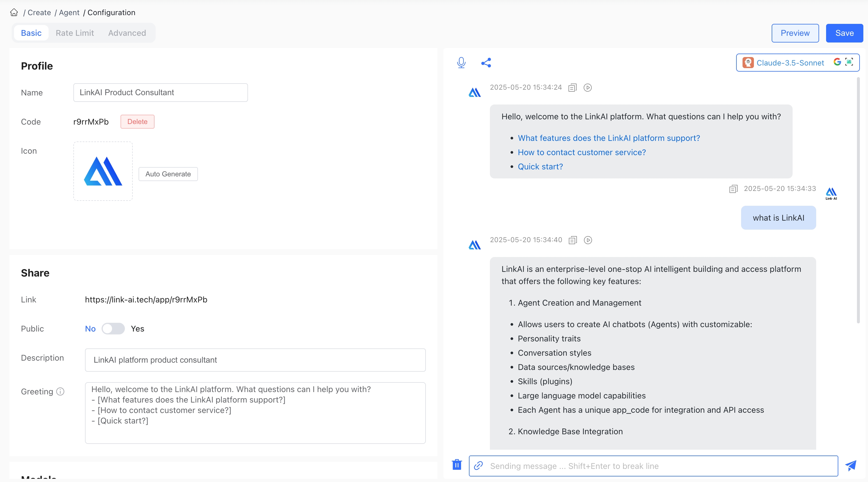Click the bot avatar beside 15:34:24 message
The width and height of the screenshot is (868, 482).
click(475, 92)
